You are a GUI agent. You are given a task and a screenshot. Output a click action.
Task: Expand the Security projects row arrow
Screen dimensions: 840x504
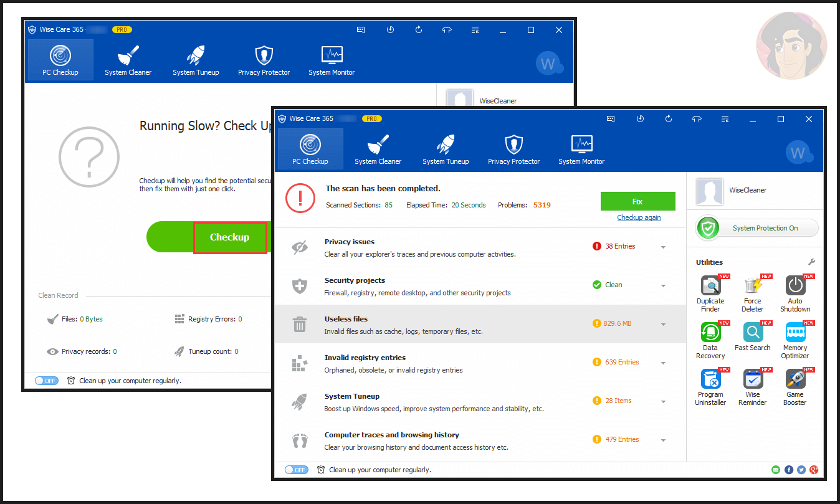click(x=663, y=286)
